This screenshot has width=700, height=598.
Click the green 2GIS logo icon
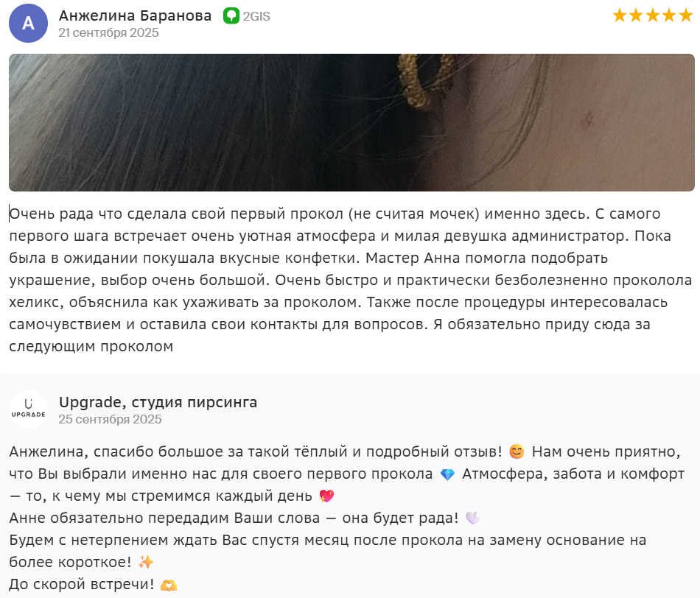231,16
